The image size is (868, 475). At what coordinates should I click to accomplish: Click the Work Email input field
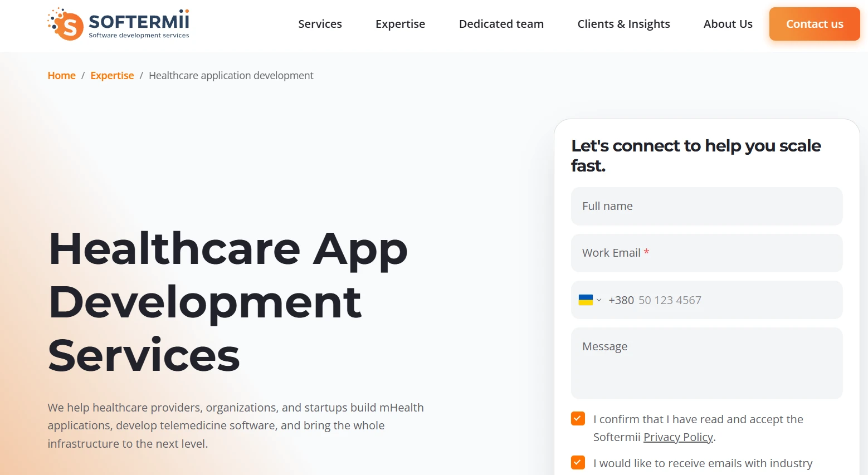(706, 253)
